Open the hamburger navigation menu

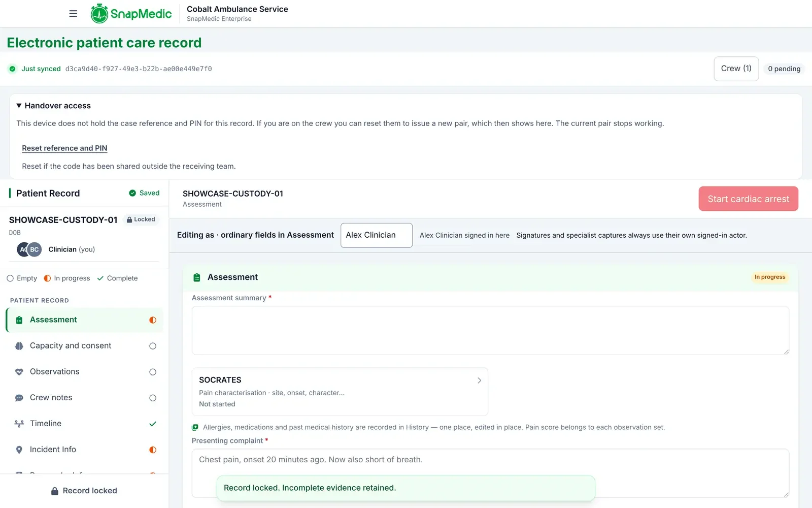click(x=73, y=14)
